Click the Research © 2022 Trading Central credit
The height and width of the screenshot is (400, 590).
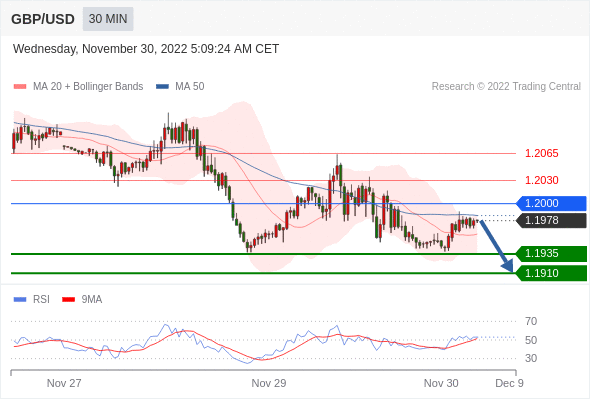tap(506, 87)
